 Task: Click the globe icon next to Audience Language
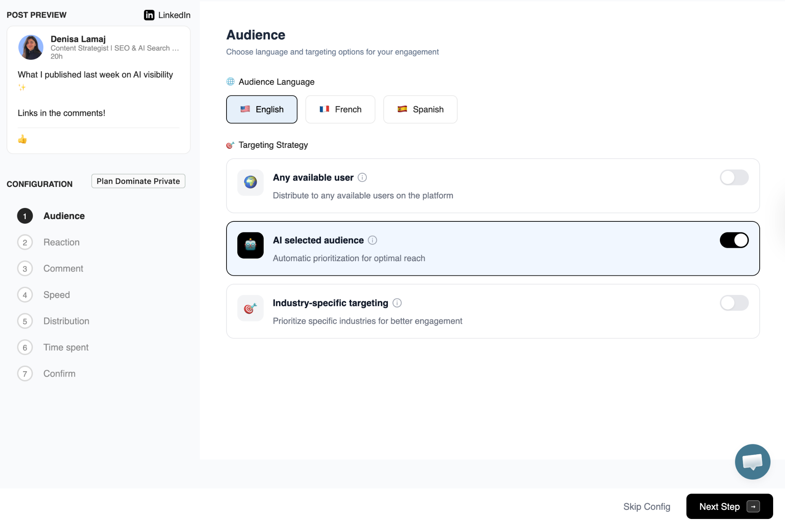pyautogui.click(x=230, y=82)
